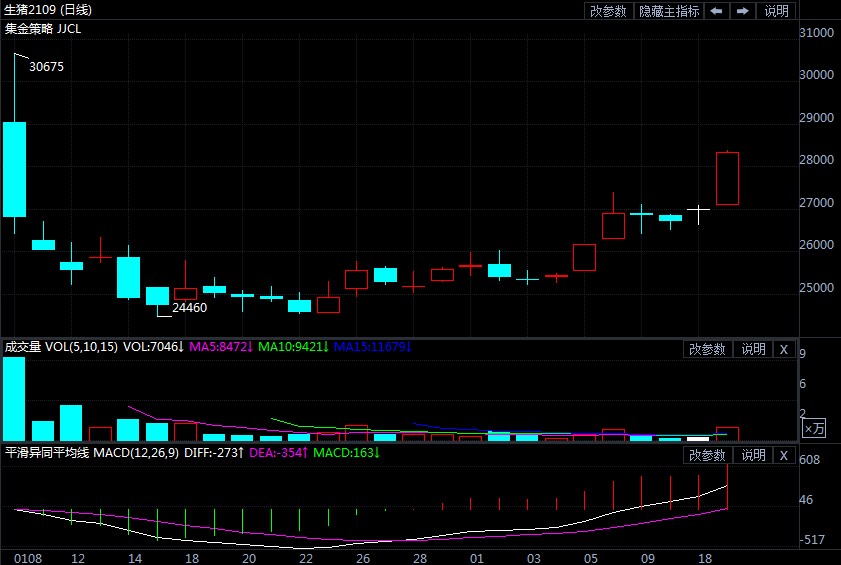Screen dimensions: 841x565
Task: Click the 25000 price axis label
Action: pos(816,288)
